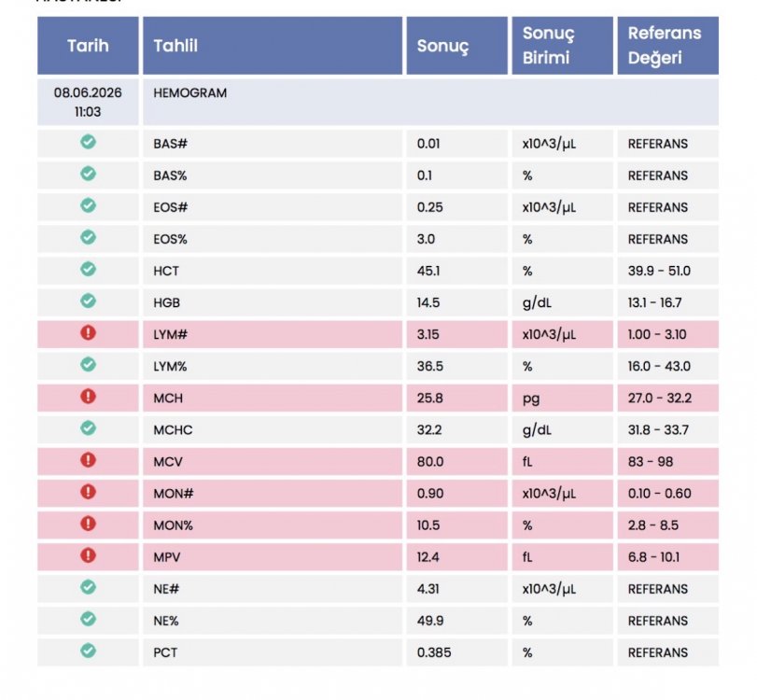Select the warning icon beside MON#
757x700 pixels.
pos(88,492)
